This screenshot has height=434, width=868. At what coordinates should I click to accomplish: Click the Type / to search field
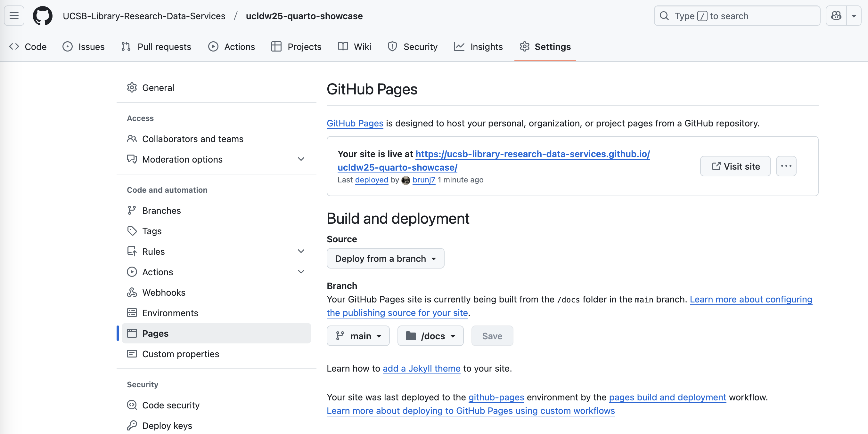[x=737, y=16]
